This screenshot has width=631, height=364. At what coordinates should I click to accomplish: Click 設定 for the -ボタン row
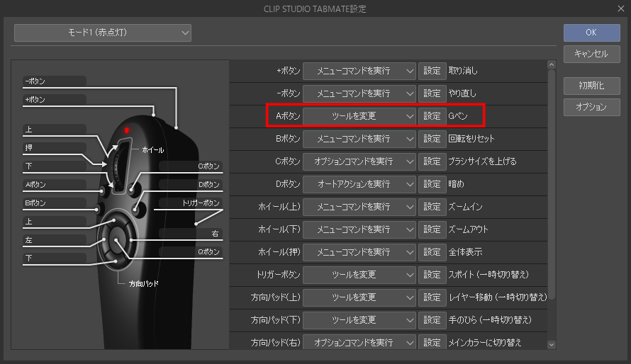(432, 93)
